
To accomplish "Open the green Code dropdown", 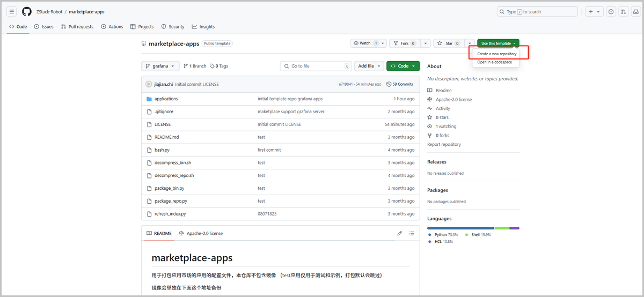I will click(x=402, y=66).
